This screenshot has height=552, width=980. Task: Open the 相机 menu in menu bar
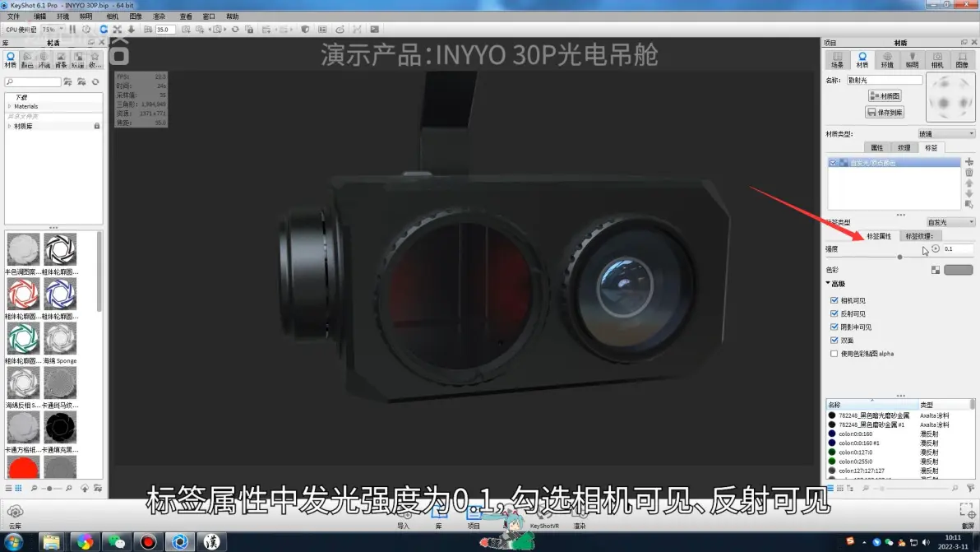coord(113,16)
